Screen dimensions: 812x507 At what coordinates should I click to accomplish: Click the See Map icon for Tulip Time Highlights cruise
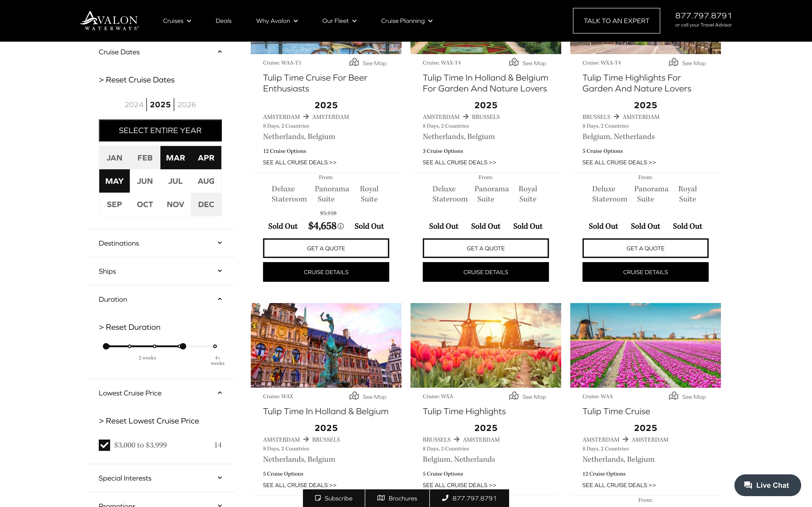(x=514, y=397)
